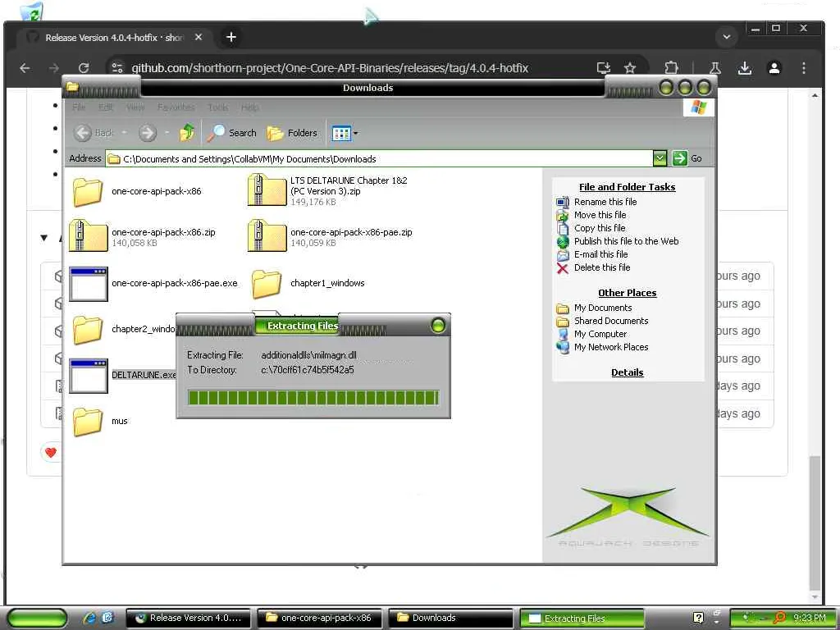Viewport: 840px width, 630px height.
Task: Click the green Start button
Action: pyautogui.click(x=37, y=619)
